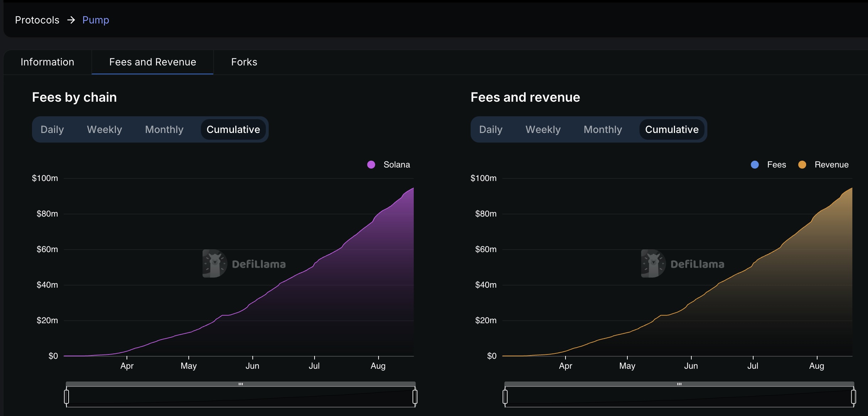Toggle the Solana legend series
868x416 pixels.
(x=389, y=165)
